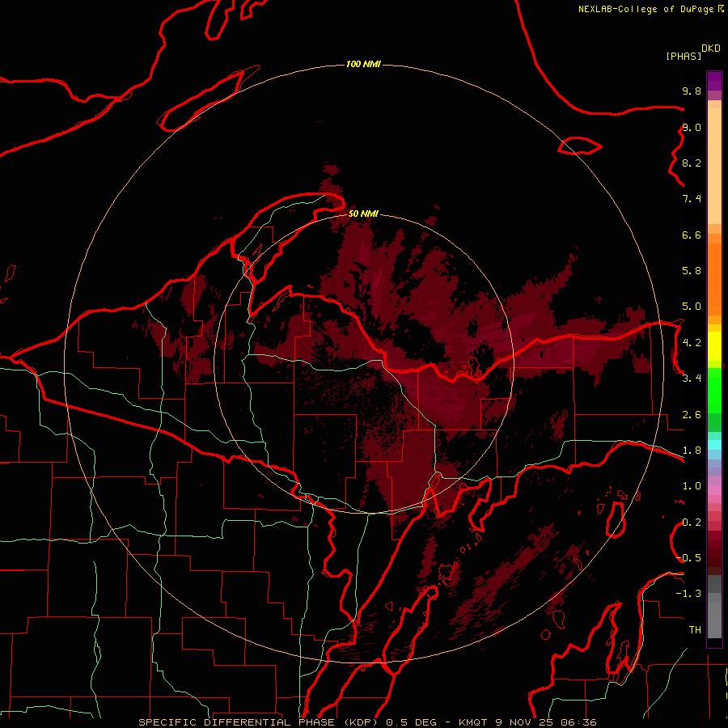This screenshot has width=728, height=728.
Task: Click the 2.6 scale value
Action: click(692, 415)
